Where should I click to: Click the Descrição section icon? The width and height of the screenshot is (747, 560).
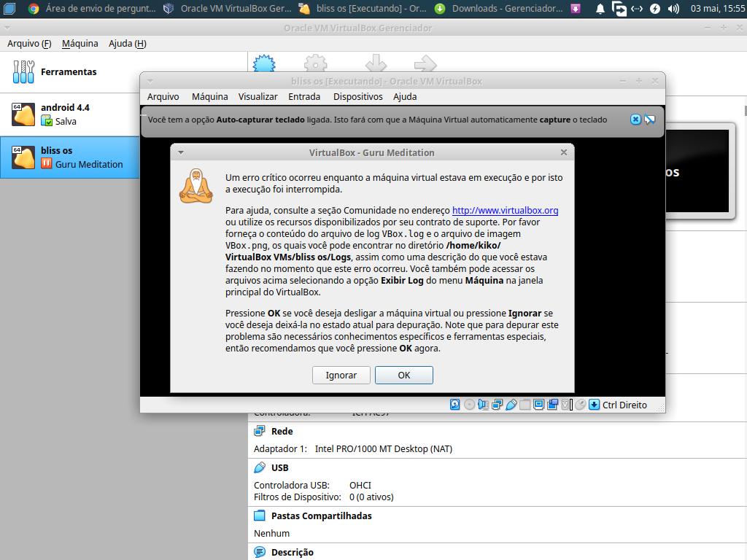(x=260, y=553)
